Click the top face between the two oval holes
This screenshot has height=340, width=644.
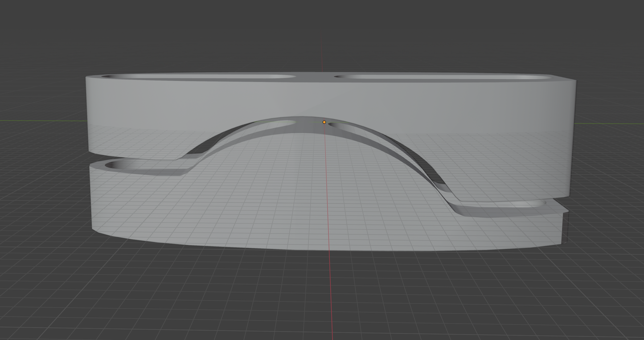click(315, 76)
